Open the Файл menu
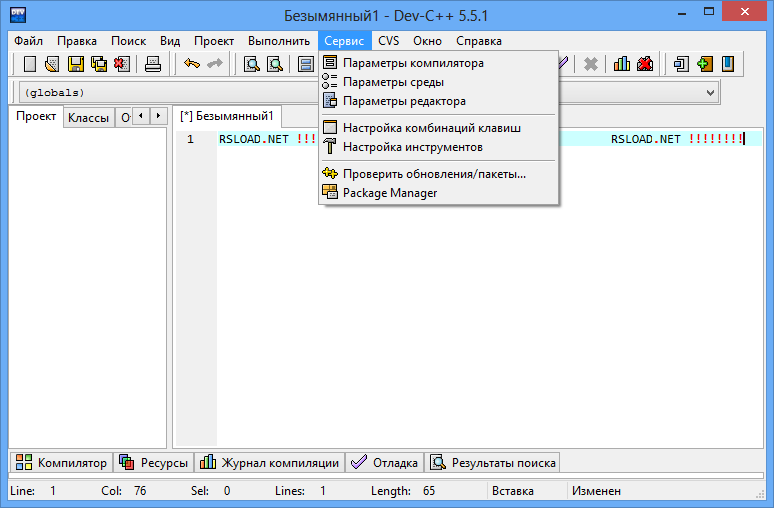774x508 pixels. coord(28,41)
